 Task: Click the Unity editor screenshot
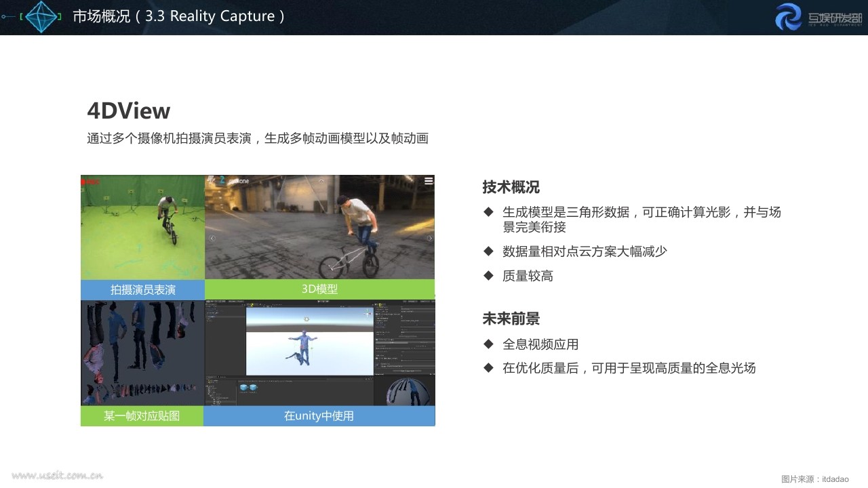click(x=319, y=353)
